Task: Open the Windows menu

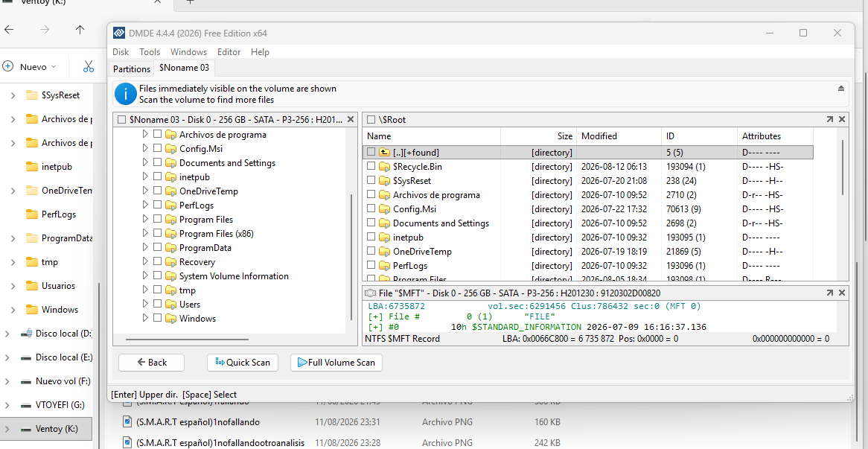Action: coord(189,52)
